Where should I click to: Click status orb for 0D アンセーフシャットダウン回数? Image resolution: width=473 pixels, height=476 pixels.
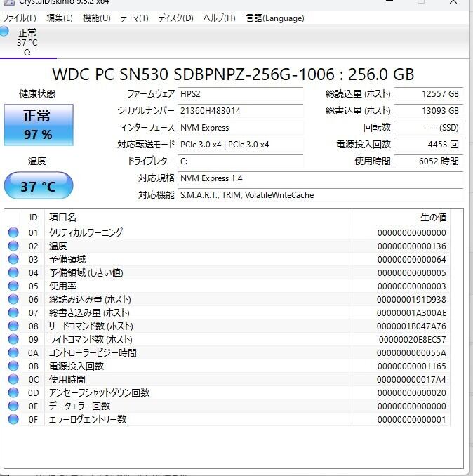coord(13,393)
